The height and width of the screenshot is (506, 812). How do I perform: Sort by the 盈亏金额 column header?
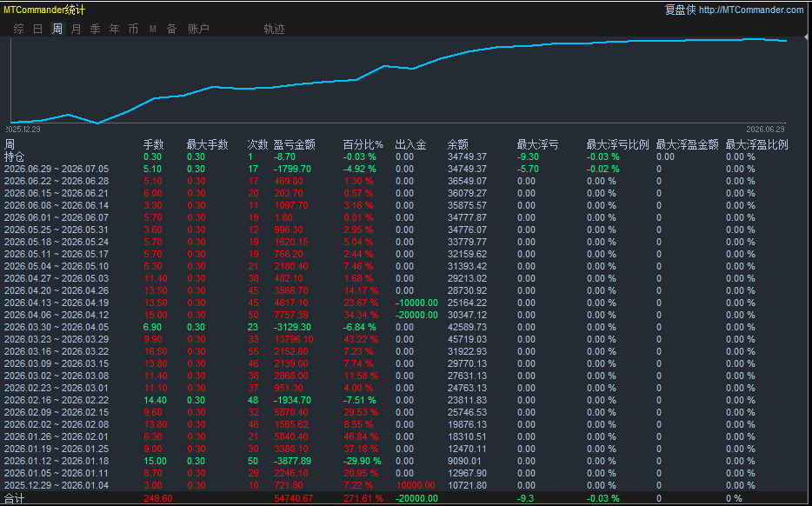point(294,144)
